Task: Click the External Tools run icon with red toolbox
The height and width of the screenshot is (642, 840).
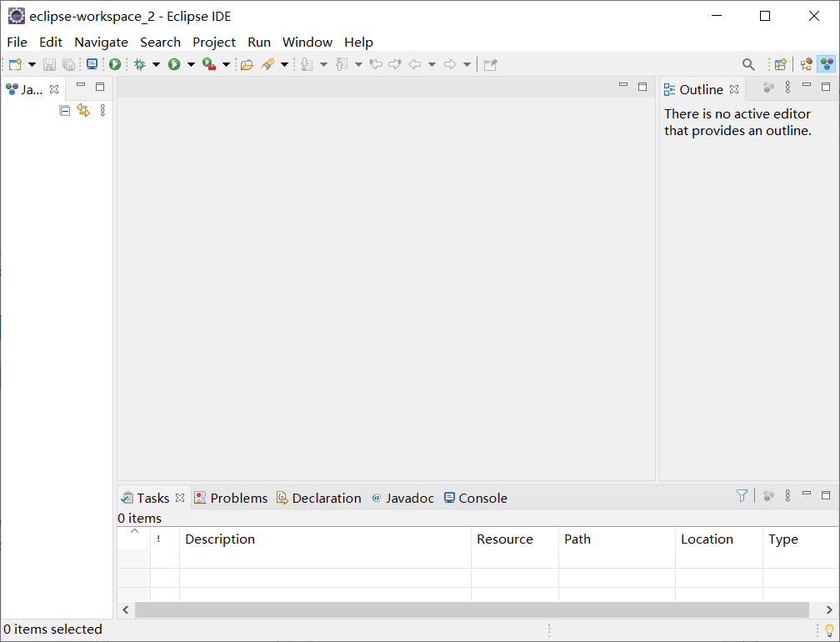Action: pos(209,64)
